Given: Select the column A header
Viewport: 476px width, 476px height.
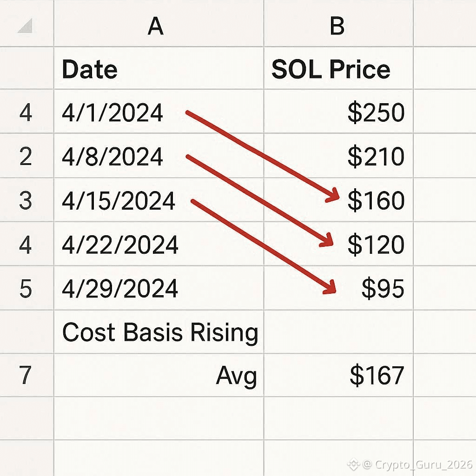Looking at the screenshot, I should [156, 26].
